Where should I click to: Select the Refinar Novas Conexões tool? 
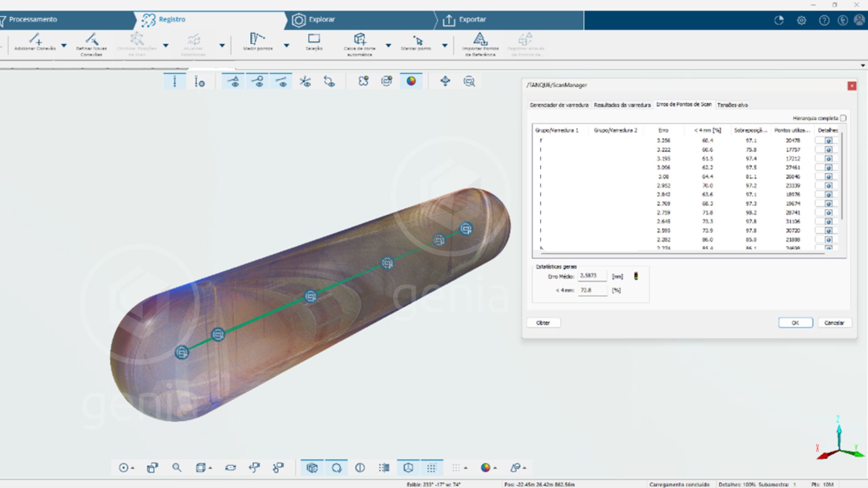point(91,39)
